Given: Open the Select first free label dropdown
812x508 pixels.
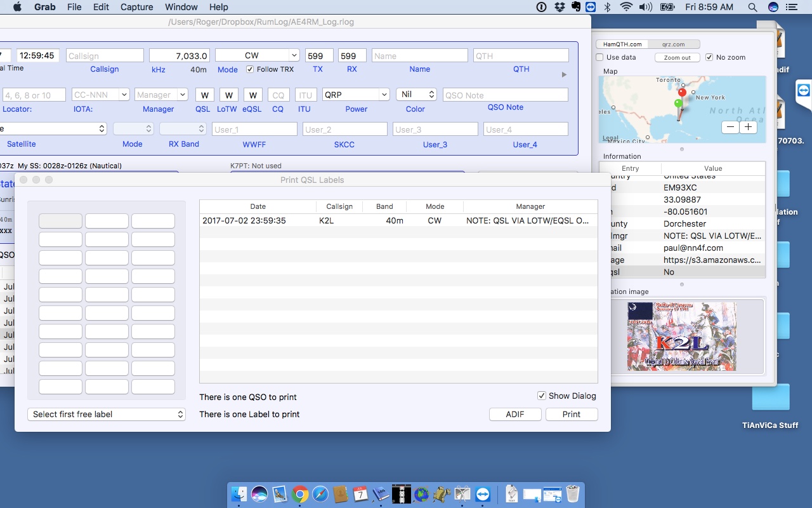Looking at the screenshot, I should click(x=107, y=414).
